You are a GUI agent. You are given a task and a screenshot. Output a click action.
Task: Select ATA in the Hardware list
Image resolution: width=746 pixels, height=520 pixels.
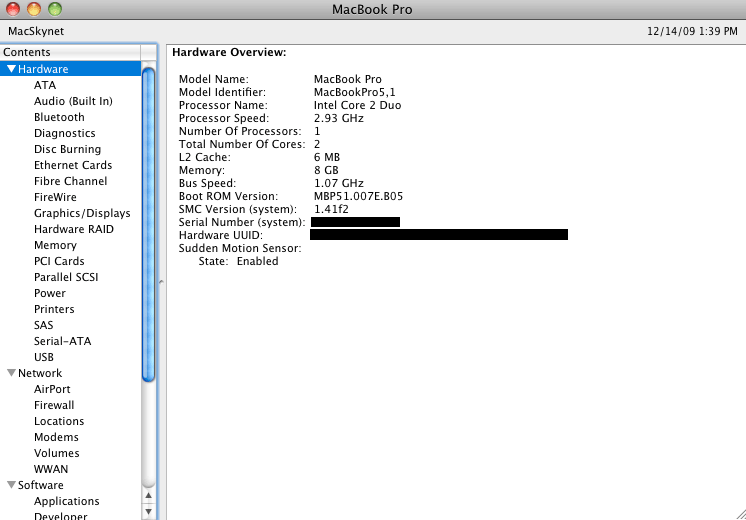point(45,85)
